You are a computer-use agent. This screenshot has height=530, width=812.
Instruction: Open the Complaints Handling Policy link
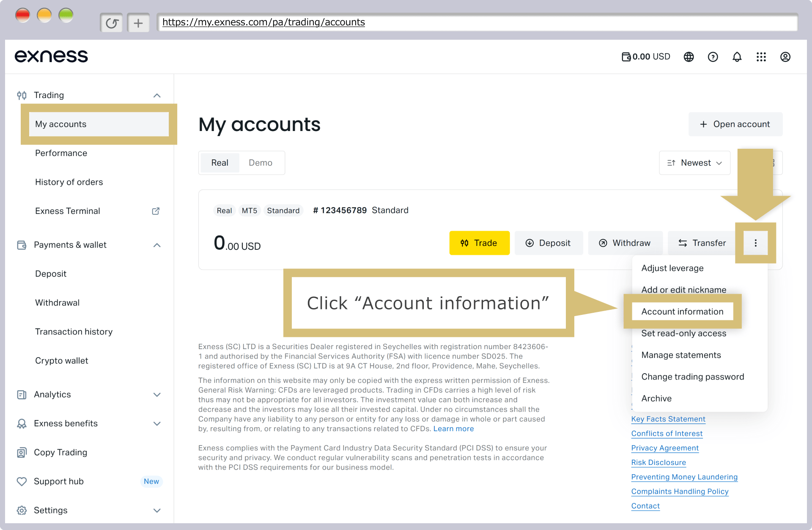680,491
